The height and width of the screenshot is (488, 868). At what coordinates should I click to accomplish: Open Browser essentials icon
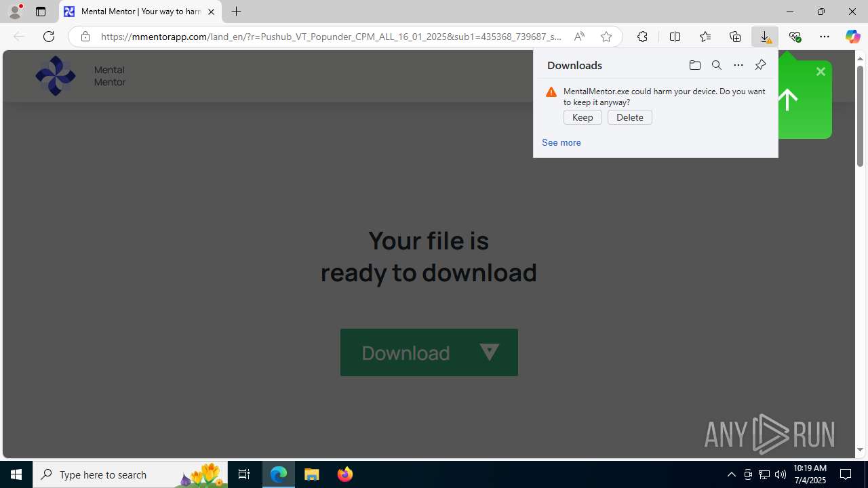(x=795, y=37)
